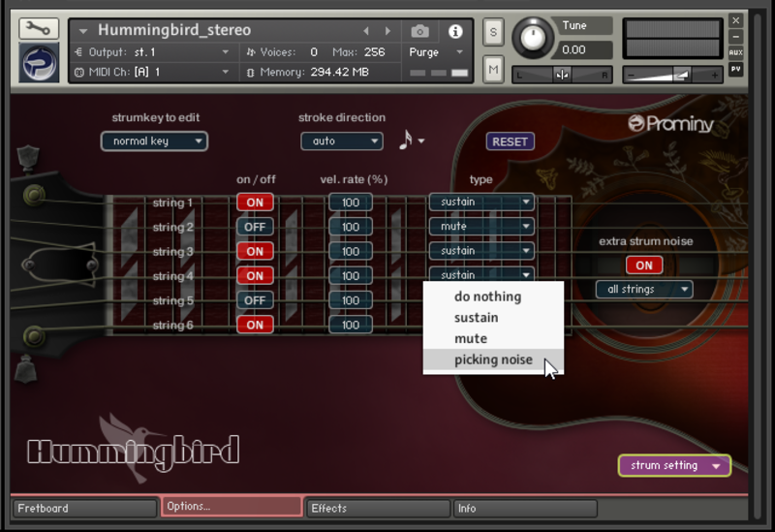Choose 'sustain' from open type menu
Viewport: 775px width, 532px height.
point(493,318)
